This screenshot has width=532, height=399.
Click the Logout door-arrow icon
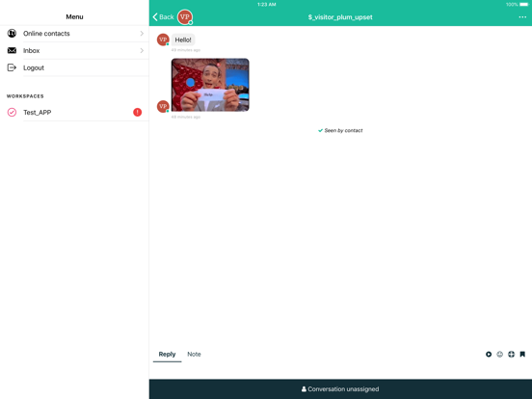click(12, 67)
